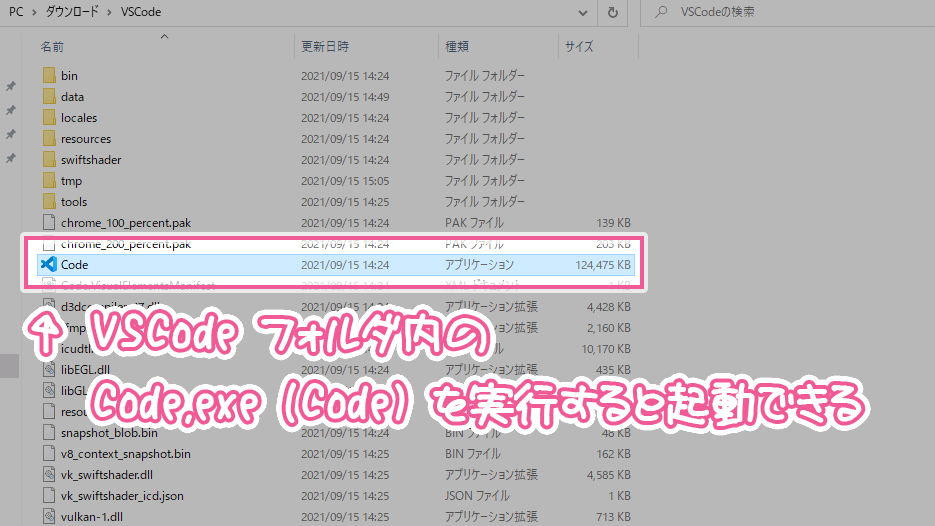
Task: Select the libEGL.dll file name
Action: click(85, 370)
